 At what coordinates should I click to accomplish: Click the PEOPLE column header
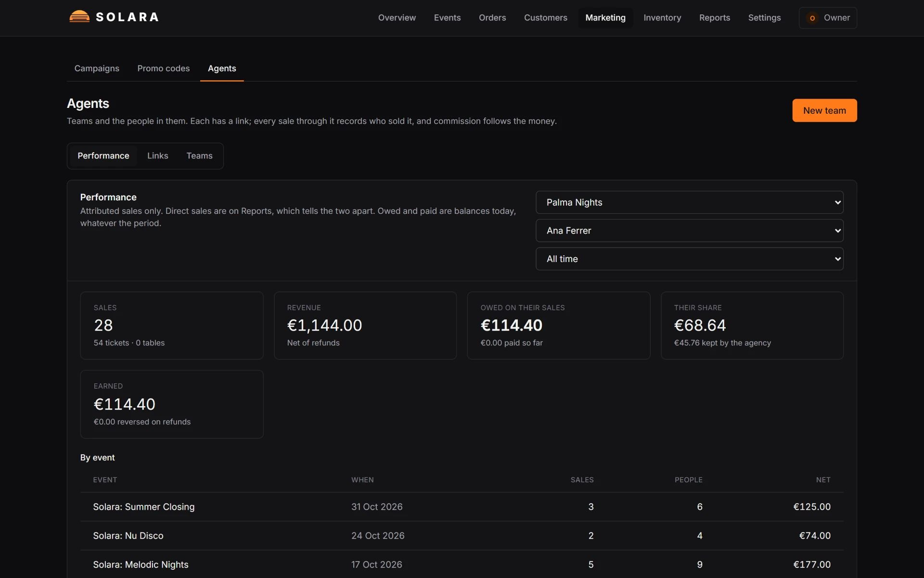[688, 480]
